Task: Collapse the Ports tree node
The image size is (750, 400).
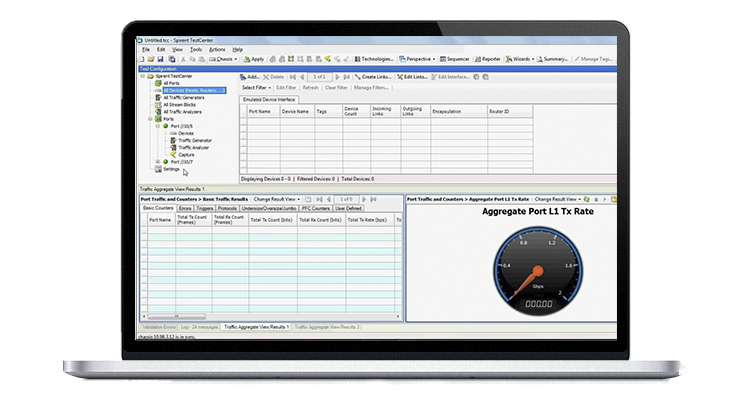Action: coord(150,119)
